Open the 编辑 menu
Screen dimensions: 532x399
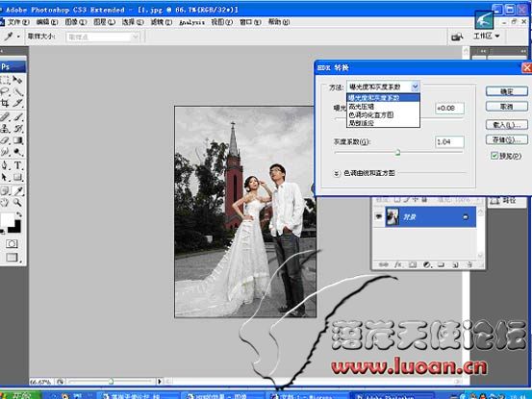coord(47,22)
